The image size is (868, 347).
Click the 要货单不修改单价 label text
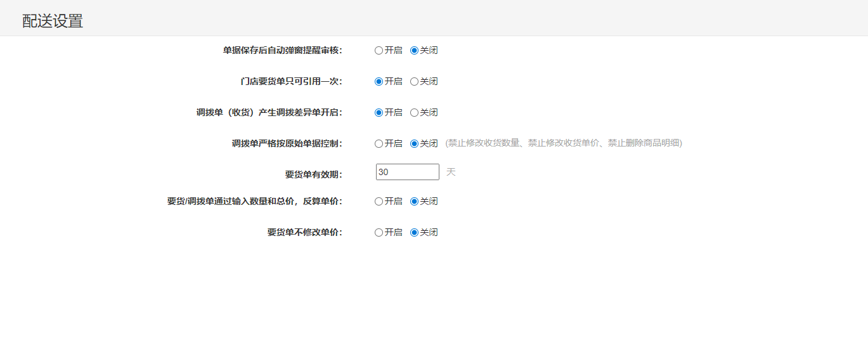pyautogui.click(x=304, y=232)
